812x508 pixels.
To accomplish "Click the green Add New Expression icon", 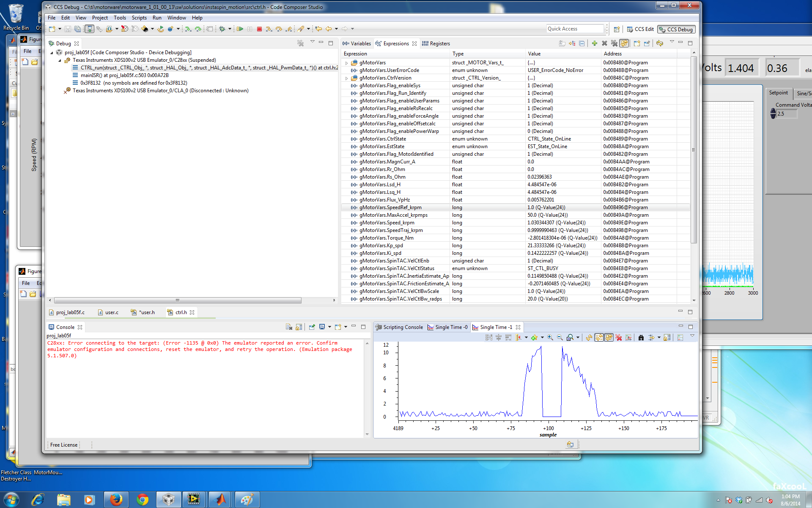I will point(594,43).
